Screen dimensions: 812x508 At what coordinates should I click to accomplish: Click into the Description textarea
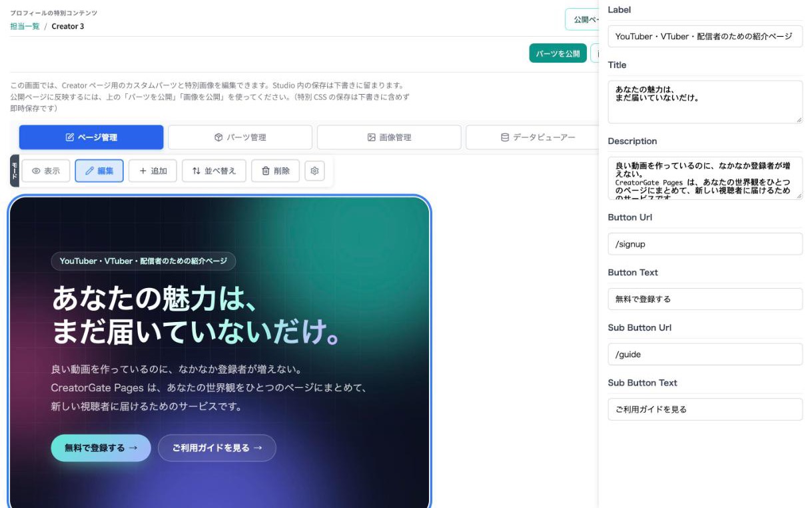pyautogui.click(x=705, y=178)
